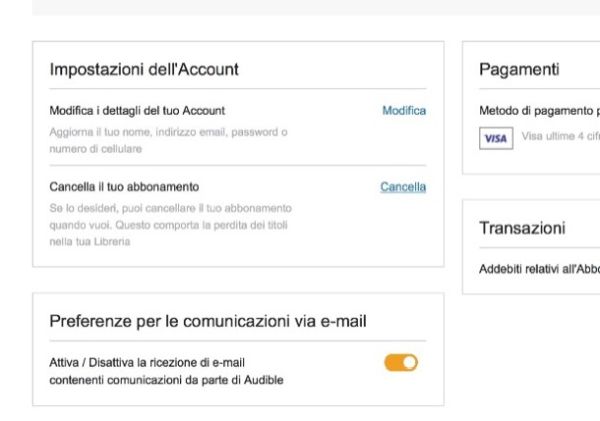
Task: Click the Preferenze per le comunicazioni heading
Action: [208, 321]
